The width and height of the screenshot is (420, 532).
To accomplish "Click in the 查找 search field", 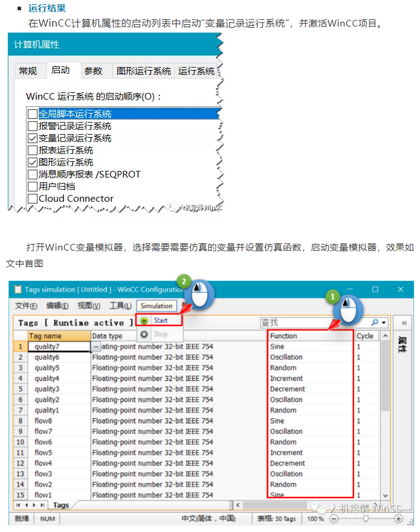I will pyautogui.click(x=314, y=323).
